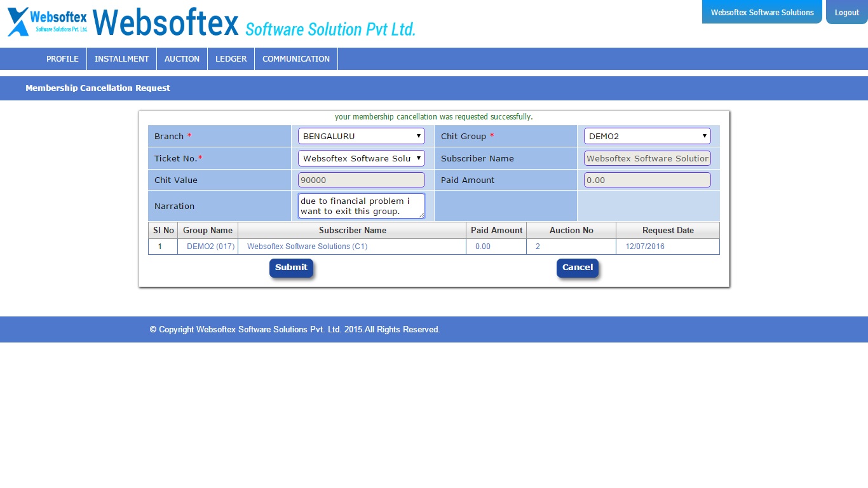Open the LEDGER menu

[231, 58]
